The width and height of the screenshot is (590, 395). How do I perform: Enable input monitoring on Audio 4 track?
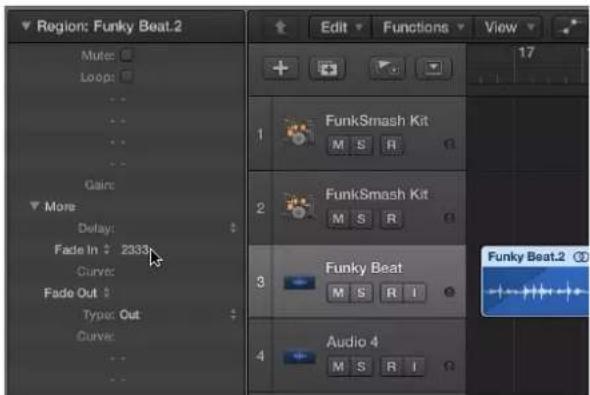(x=414, y=366)
